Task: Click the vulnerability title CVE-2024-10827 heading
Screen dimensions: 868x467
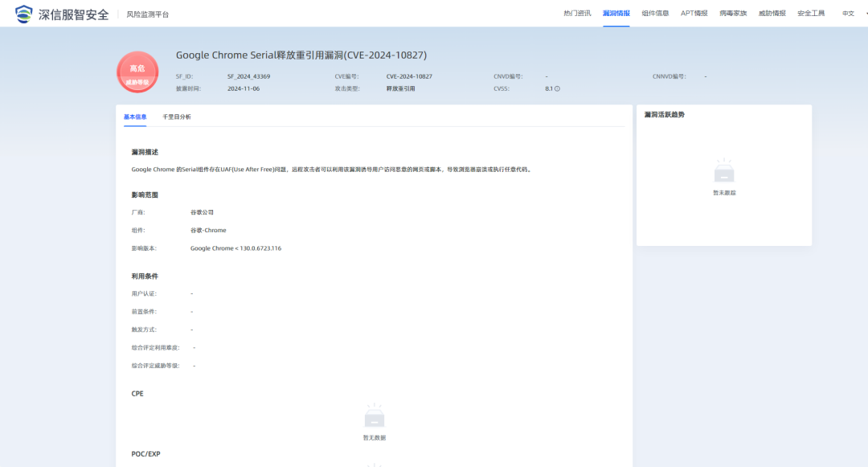Action: point(301,55)
